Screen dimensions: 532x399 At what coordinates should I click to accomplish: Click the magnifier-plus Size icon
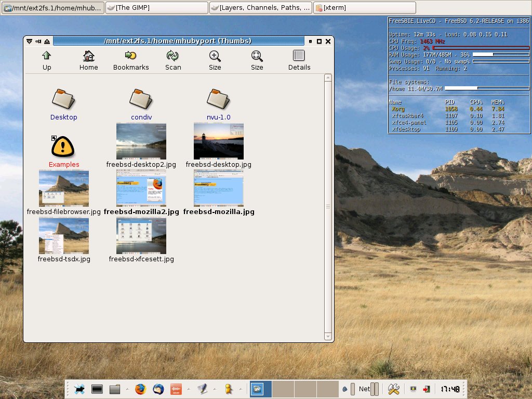pyautogui.click(x=215, y=56)
